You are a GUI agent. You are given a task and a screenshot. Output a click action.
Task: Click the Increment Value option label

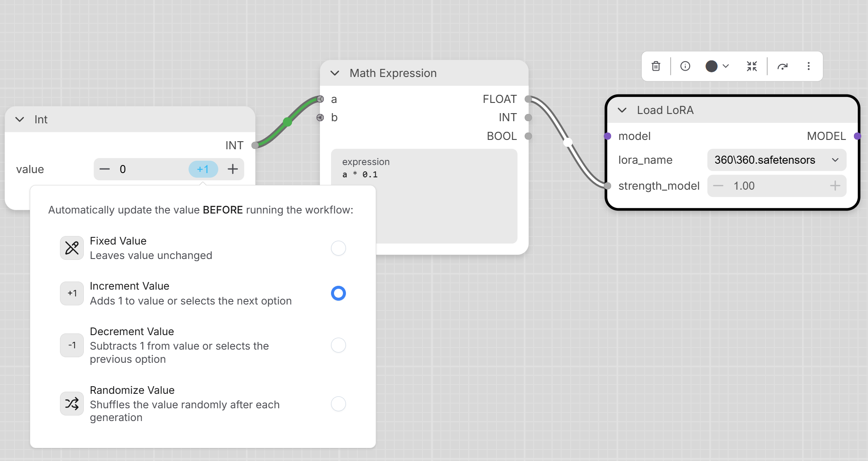[x=129, y=286]
